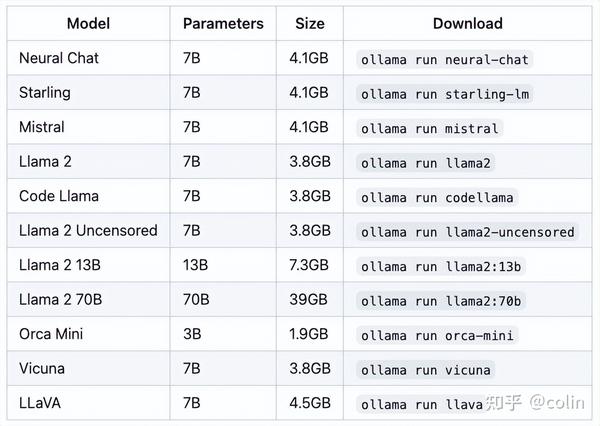Click the 'ollama run neural-chat' code snippet

click(444, 59)
